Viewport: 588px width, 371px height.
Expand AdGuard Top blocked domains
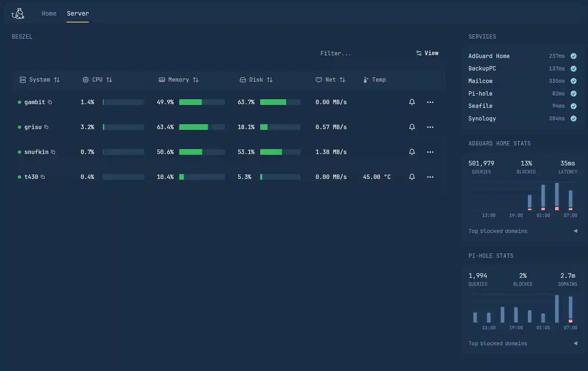click(x=575, y=231)
